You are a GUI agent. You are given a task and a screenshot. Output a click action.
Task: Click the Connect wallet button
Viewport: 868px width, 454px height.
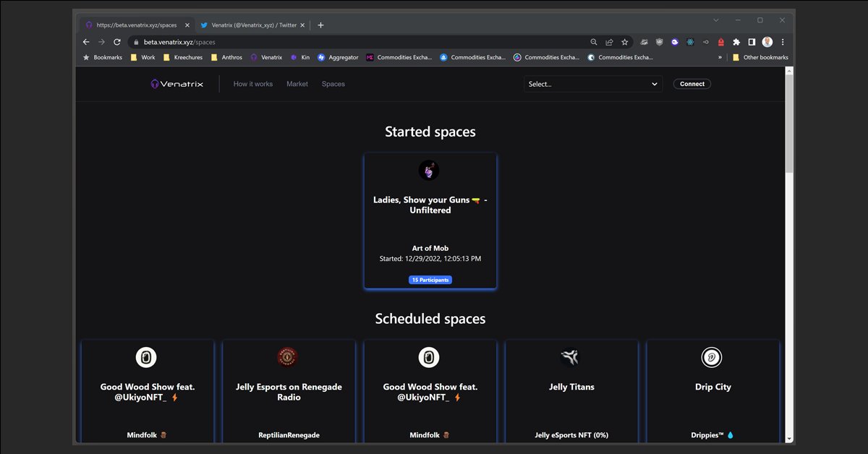(x=692, y=84)
